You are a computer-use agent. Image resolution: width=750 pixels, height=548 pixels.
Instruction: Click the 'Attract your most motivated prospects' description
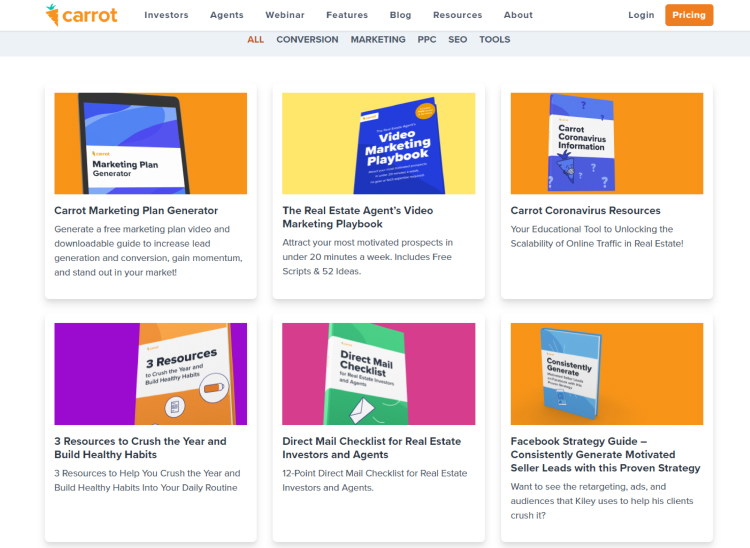[367, 257]
